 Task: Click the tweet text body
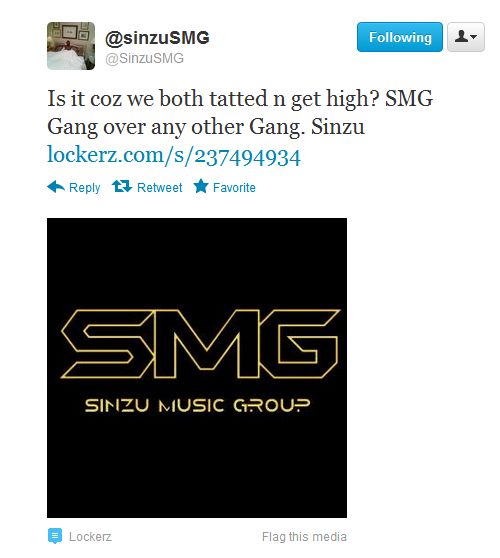(x=240, y=112)
